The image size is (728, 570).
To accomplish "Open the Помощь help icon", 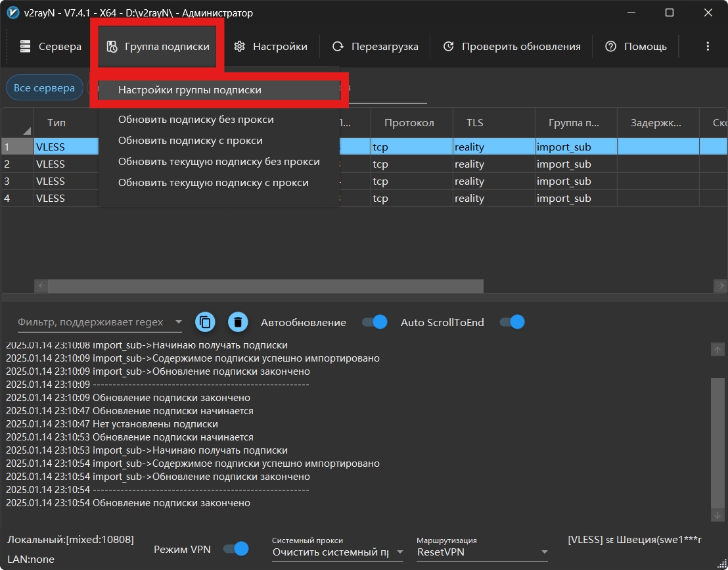I will [x=611, y=47].
